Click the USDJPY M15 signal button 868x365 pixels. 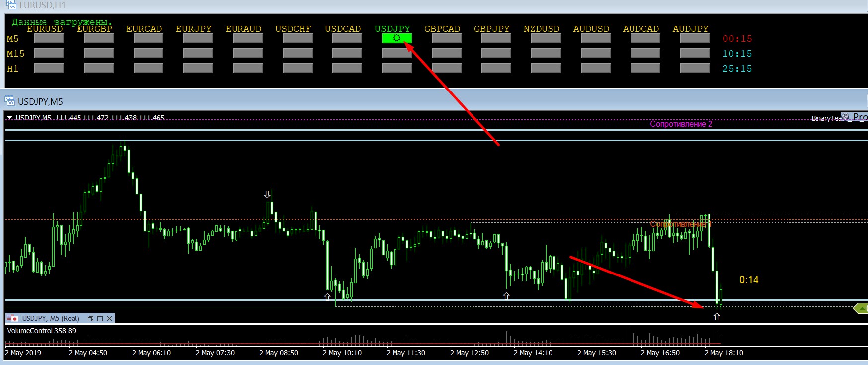click(x=396, y=53)
